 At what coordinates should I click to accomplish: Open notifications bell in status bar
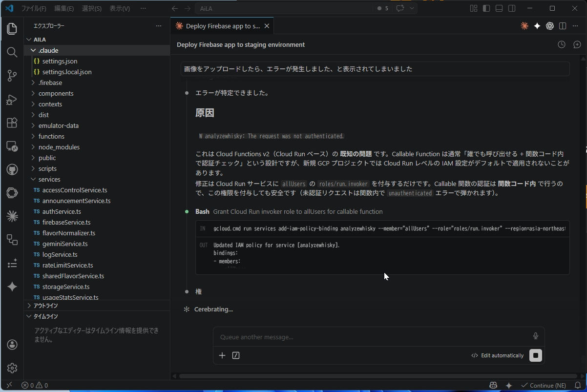578,385
